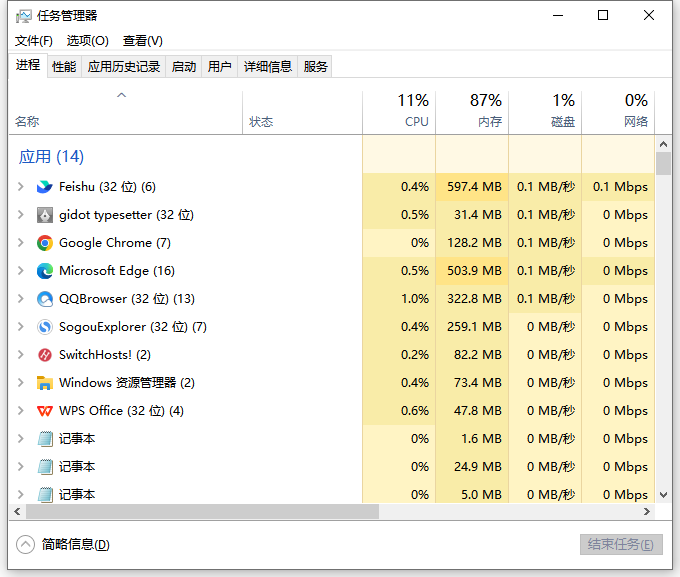
Task: Click QQBrowser's 1.0% CPU value
Action: click(415, 299)
